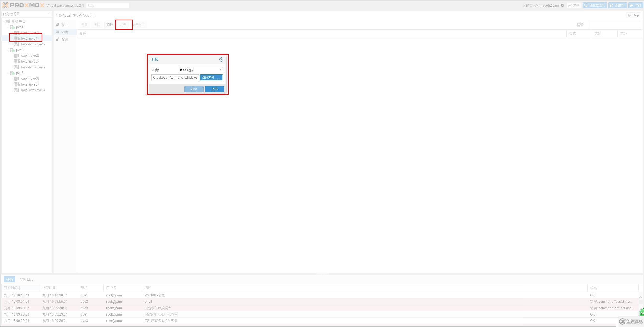Image resolution: width=644 pixels, height=327 pixels.
Task: Select ceph (pve3) storage icon
Action: coord(16,79)
